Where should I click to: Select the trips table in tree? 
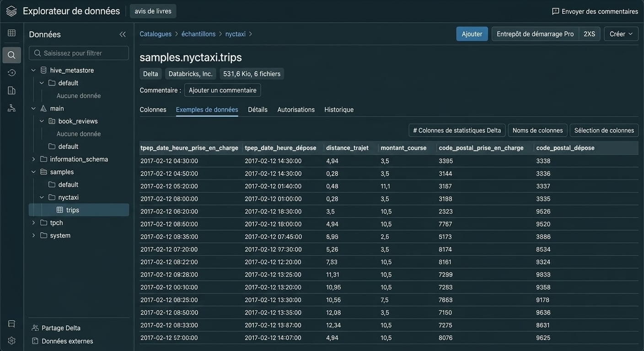(79, 210)
